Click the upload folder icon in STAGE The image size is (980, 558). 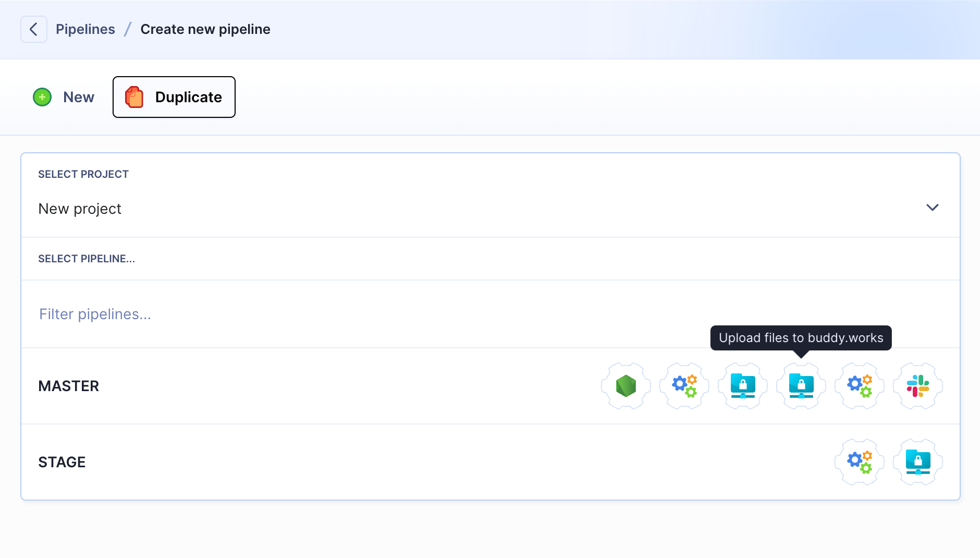tap(918, 462)
